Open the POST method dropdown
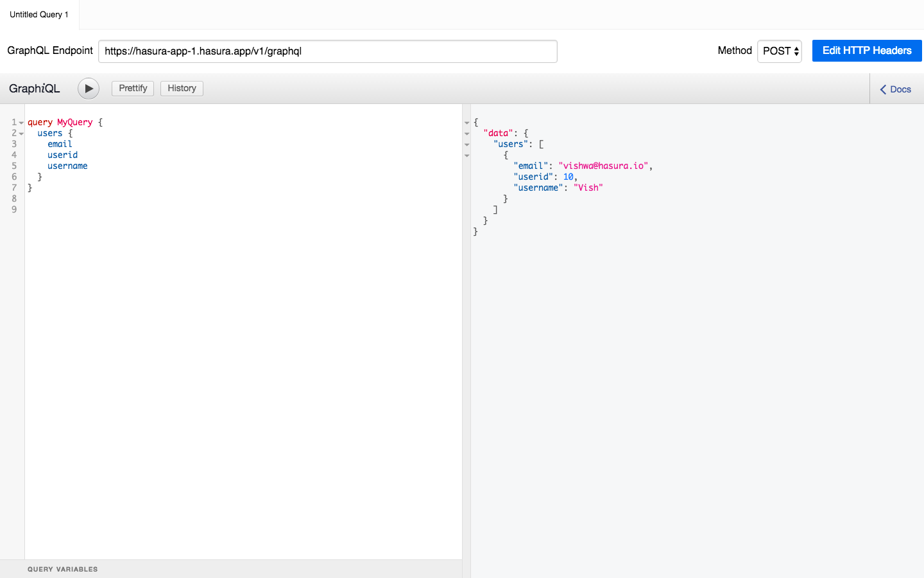This screenshot has height=578, width=924. point(780,51)
